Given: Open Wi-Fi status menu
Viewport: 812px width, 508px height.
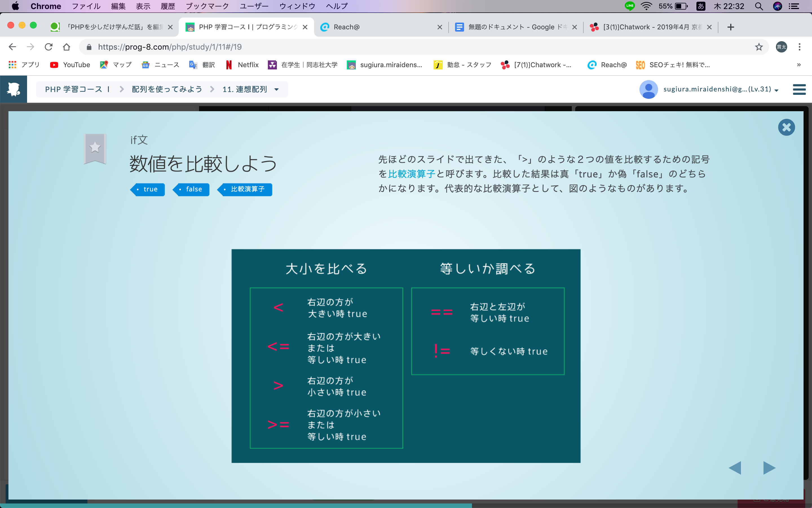Looking at the screenshot, I should 646,6.
